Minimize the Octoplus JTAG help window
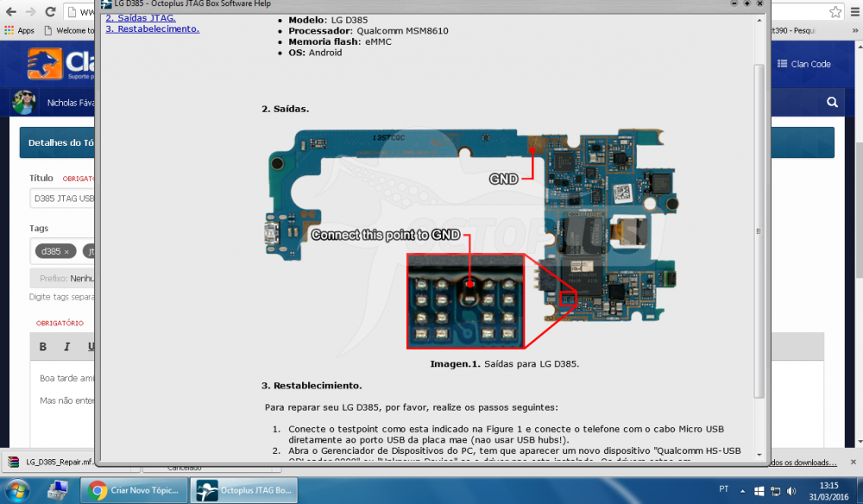The image size is (863, 504). 734,3
